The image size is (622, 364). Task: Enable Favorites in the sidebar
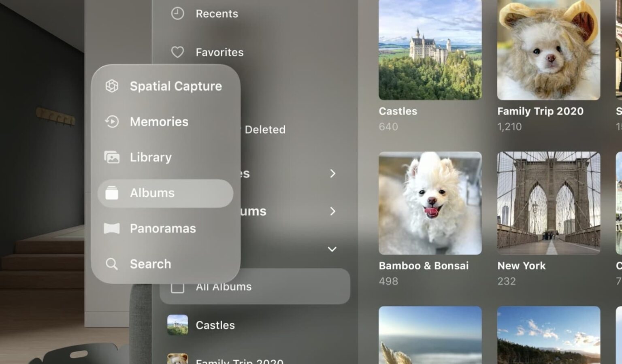click(219, 52)
